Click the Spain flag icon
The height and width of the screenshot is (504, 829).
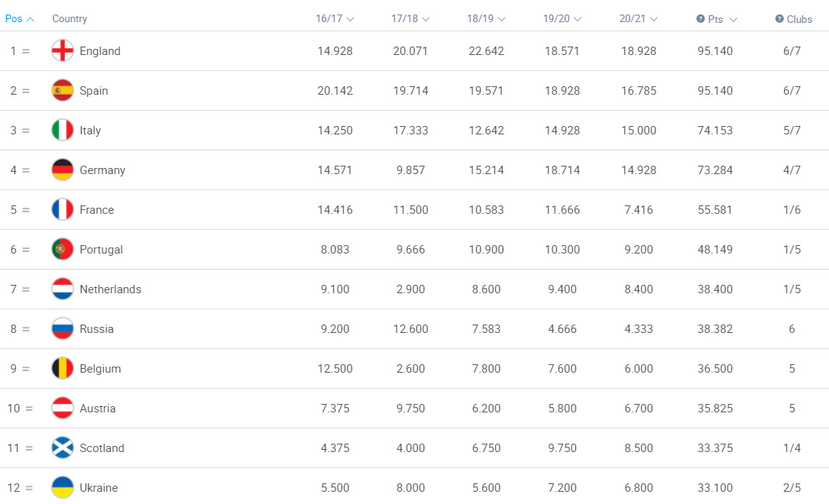tap(63, 90)
